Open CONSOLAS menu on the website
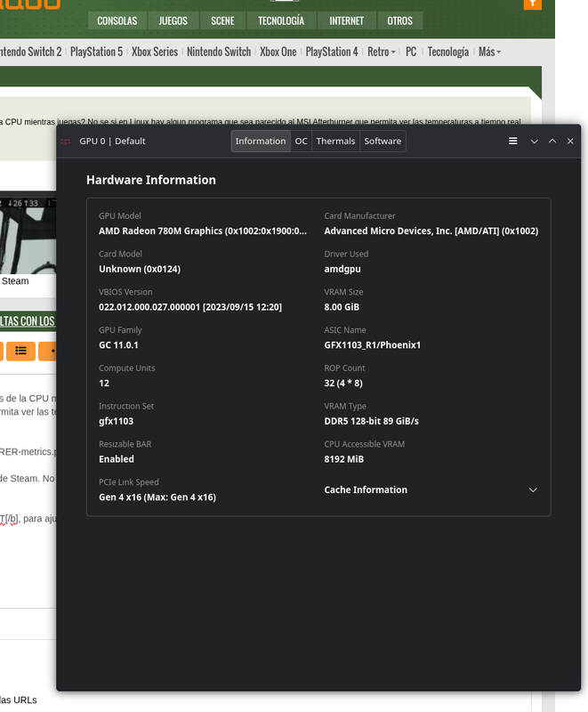588x712 pixels. tap(117, 20)
